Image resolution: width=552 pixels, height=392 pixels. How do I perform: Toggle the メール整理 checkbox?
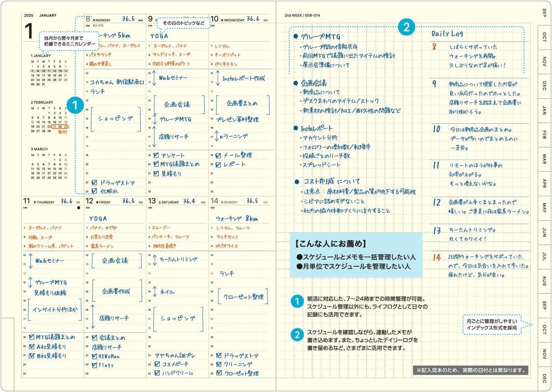click(218, 155)
